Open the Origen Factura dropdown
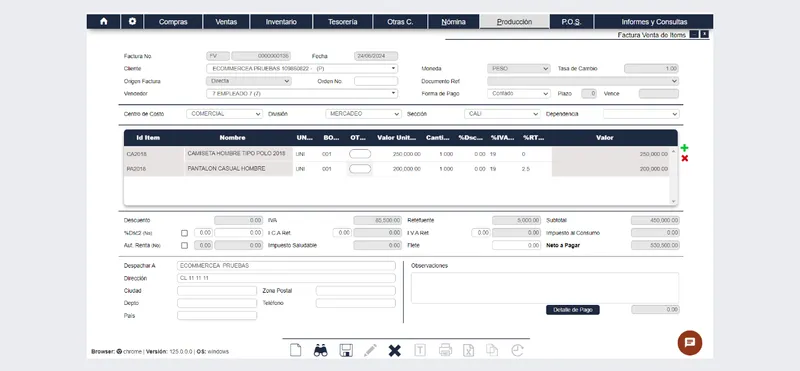 point(249,81)
